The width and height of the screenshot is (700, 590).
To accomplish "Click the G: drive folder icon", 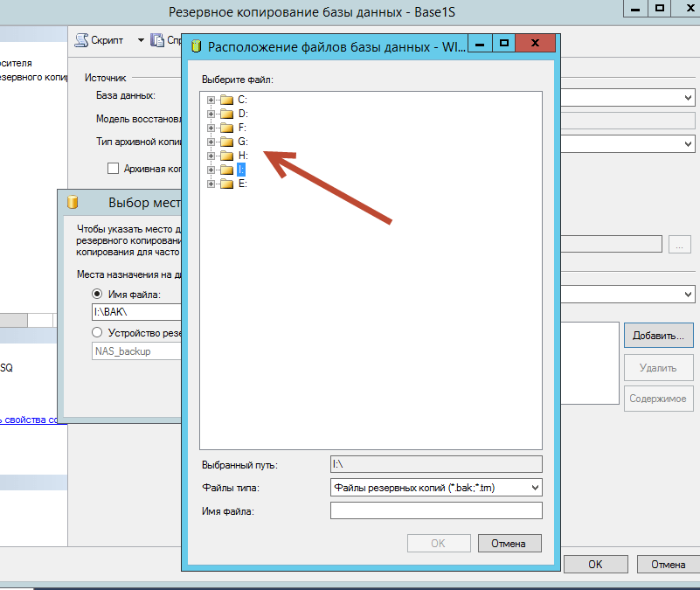I will pyautogui.click(x=226, y=142).
